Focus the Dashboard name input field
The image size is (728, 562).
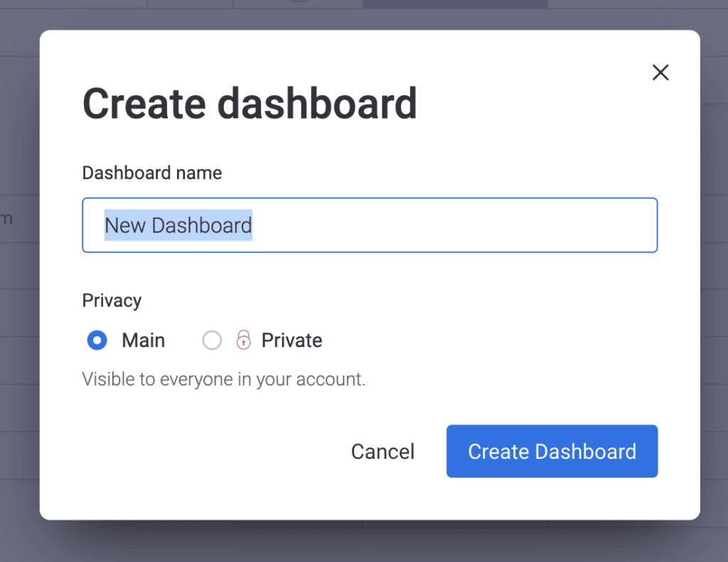[x=370, y=226]
